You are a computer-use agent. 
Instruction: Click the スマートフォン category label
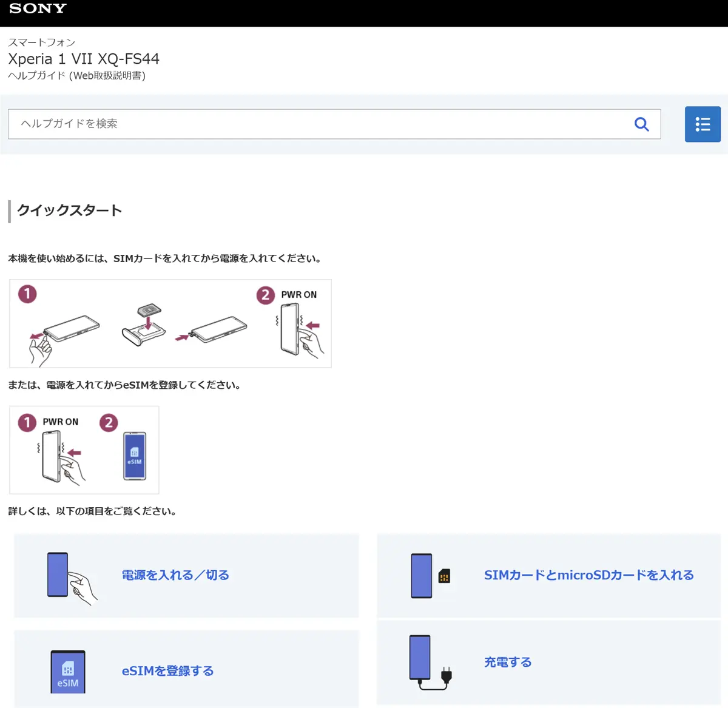42,42
